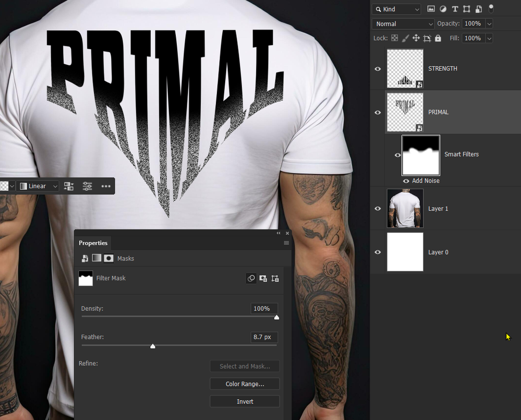Screen dimensions: 521x420
Task: Click the Select and Mask button
Action: [x=245, y=366]
